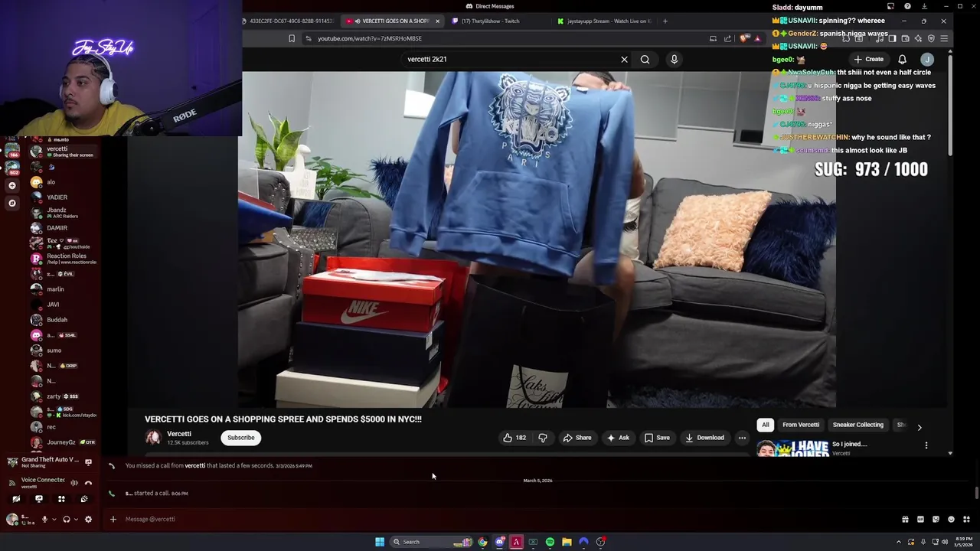Stream Grand Theft Auto V in Discord
Image resolution: width=980 pixels, height=551 pixels.
88,462
